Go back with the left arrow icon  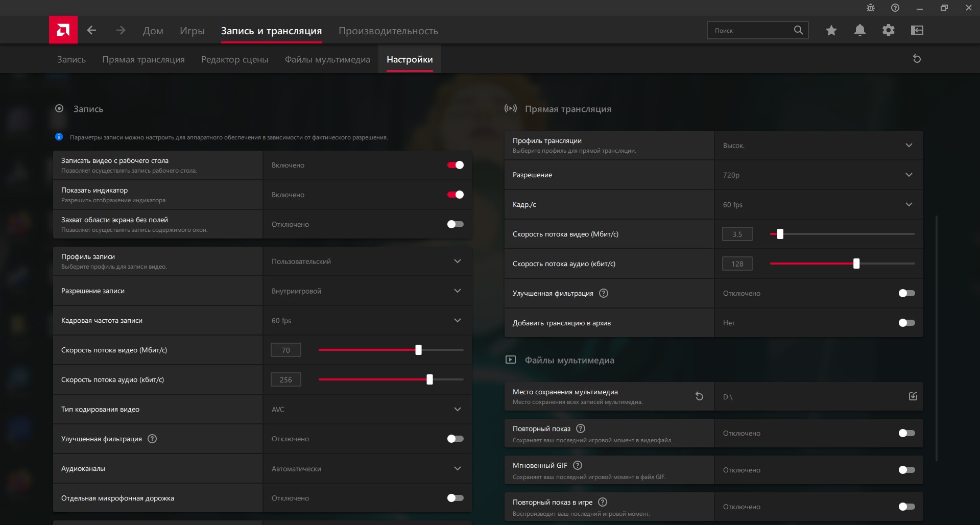92,30
